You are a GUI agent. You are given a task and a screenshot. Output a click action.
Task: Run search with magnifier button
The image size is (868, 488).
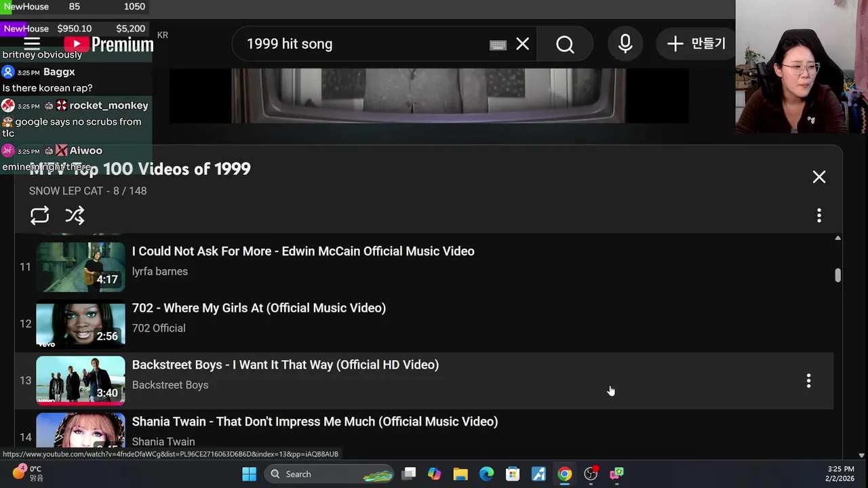[x=565, y=44]
